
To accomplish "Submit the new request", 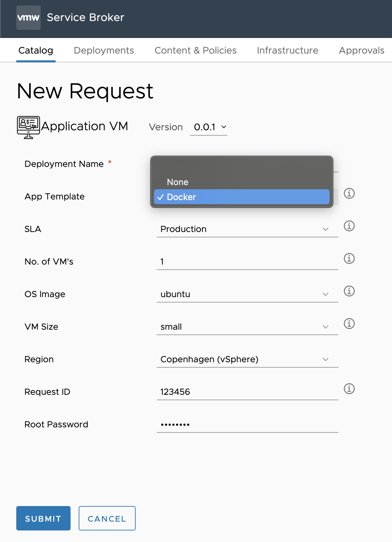I will 43,518.
